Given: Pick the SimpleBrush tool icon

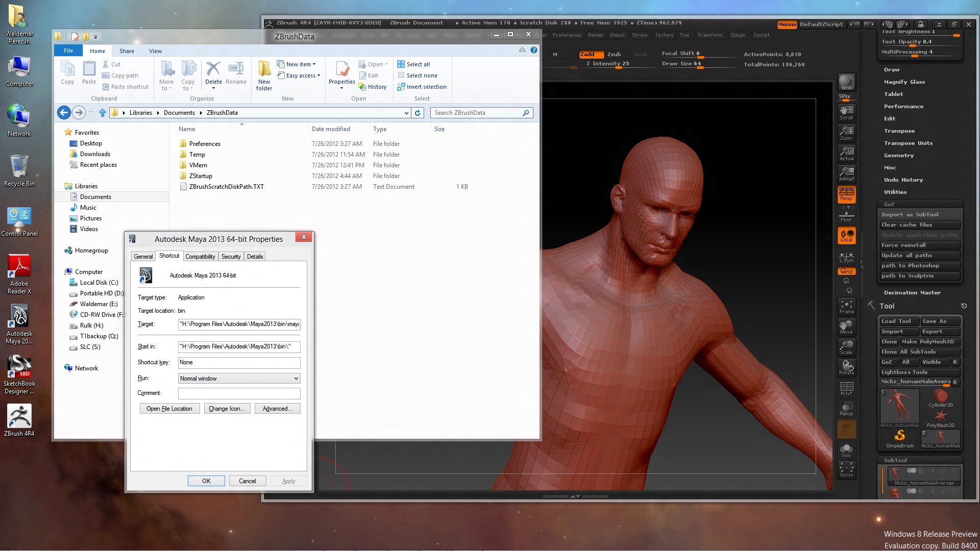Looking at the screenshot, I should click(x=899, y=439).
